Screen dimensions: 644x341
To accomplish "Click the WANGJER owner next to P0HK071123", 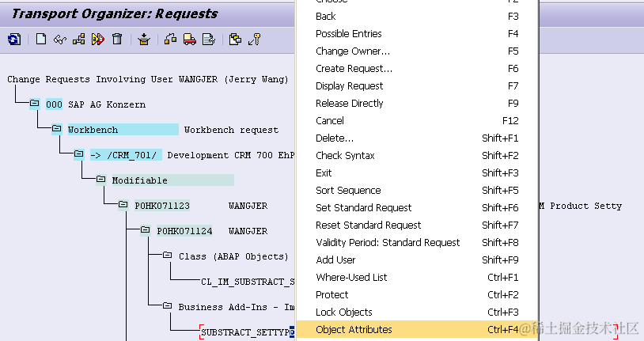I will 248,206.
